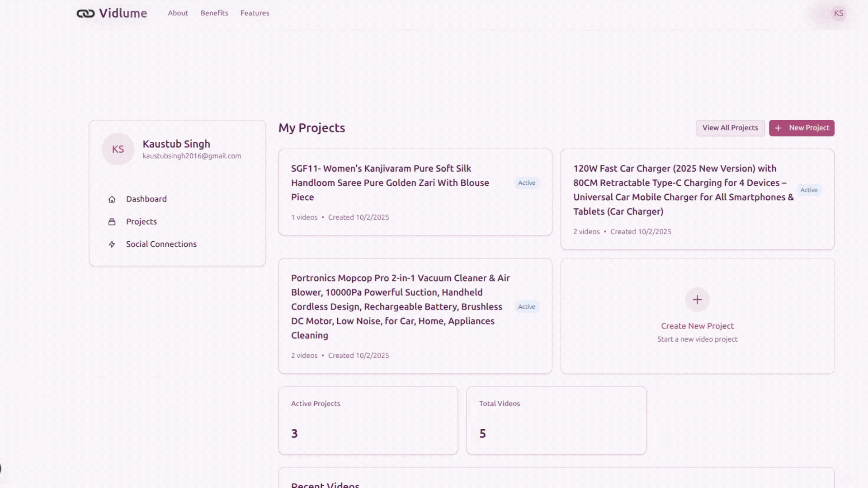Image resolution: width=868 pixels, height=488 pixels.
Task: Click the Active badge on the Car Charger project
Action: tap(808, 190)
